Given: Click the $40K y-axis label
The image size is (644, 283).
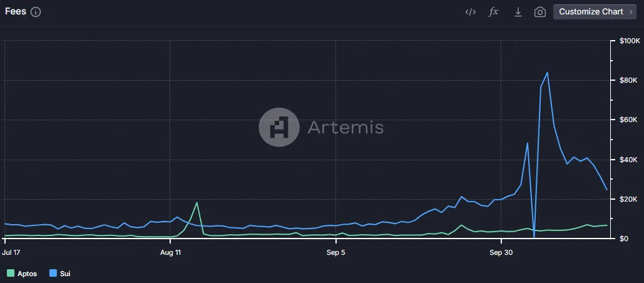Looking at the screenshot, I should pyautogui.click(x=628, y=160).
